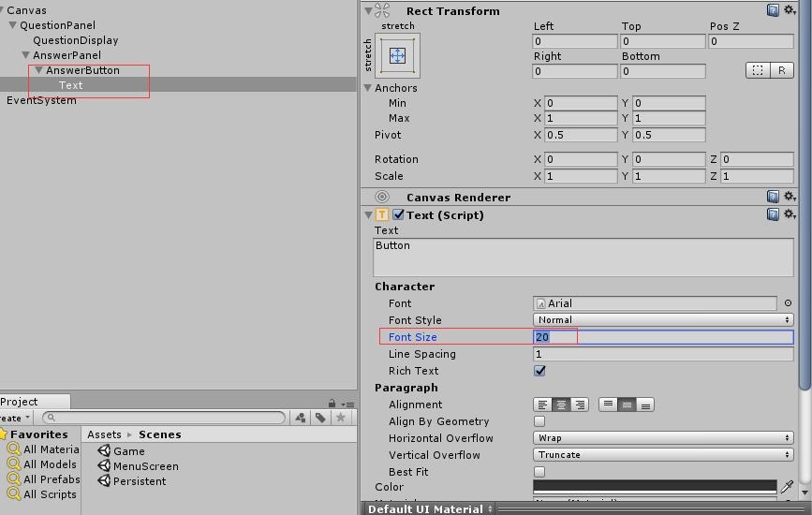This screenshot has height=515, width=812.
Task: Click the Canvas Renderer eye icon
Action: [382, 197]
